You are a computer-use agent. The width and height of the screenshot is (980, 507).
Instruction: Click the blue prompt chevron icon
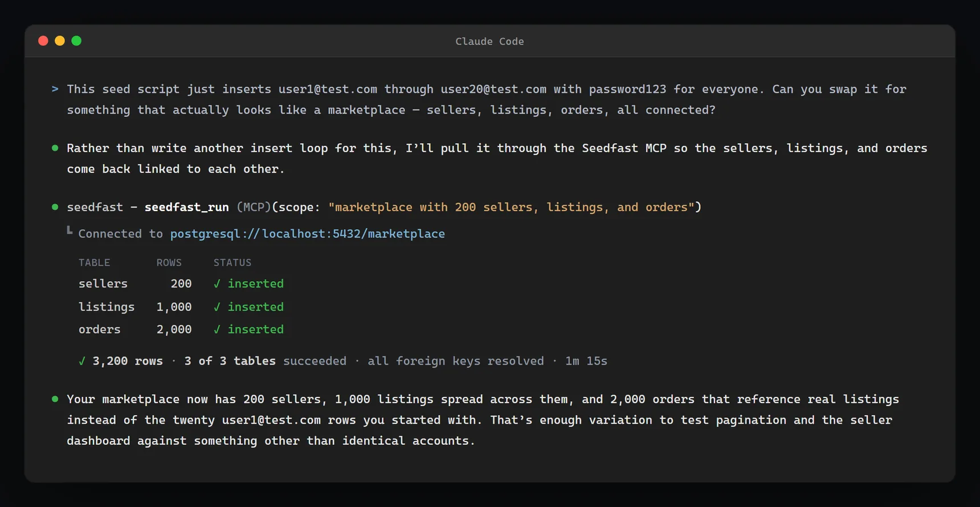coord(55,89)
